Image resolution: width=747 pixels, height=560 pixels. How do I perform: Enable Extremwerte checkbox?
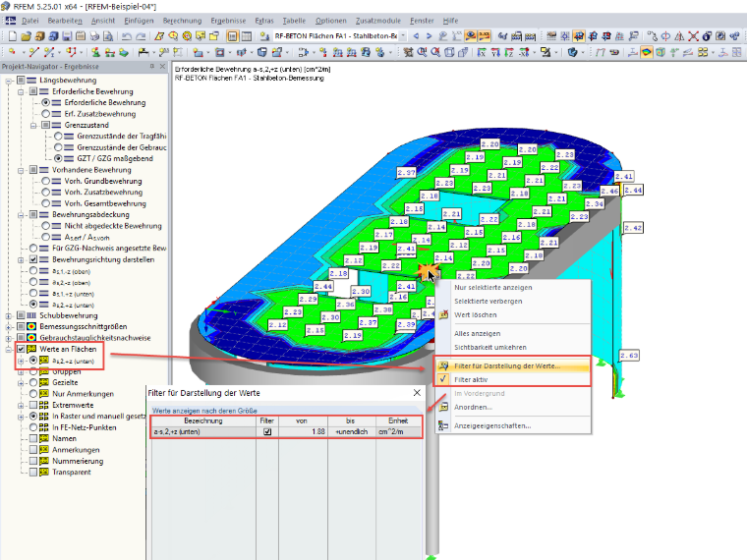point(33,405)
